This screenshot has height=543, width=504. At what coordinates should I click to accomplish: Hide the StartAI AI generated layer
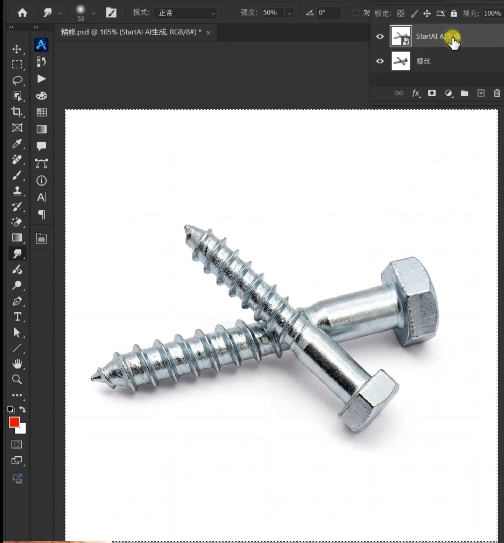pyautogui.click(x=380, y=36)
